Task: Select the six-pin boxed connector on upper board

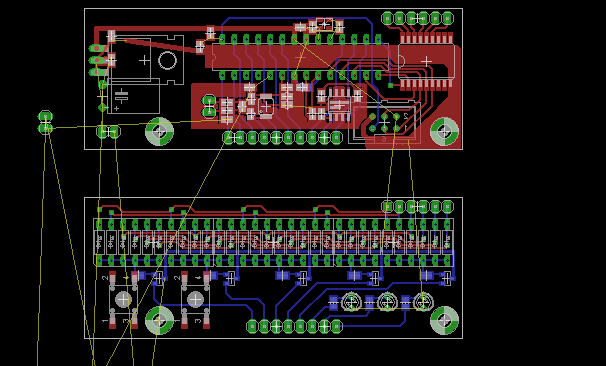Action: [x=385, y=122]
